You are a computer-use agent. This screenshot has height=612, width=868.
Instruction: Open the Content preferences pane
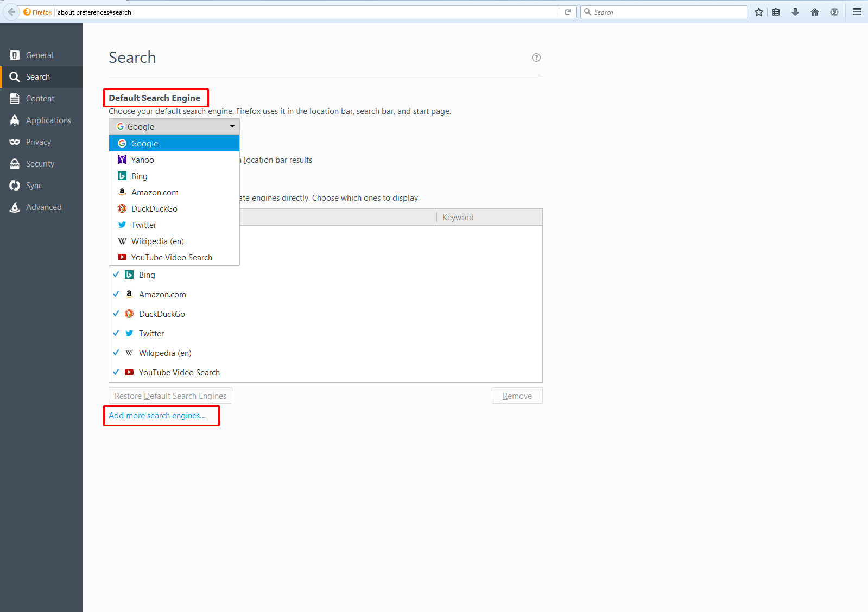point(41,99)
